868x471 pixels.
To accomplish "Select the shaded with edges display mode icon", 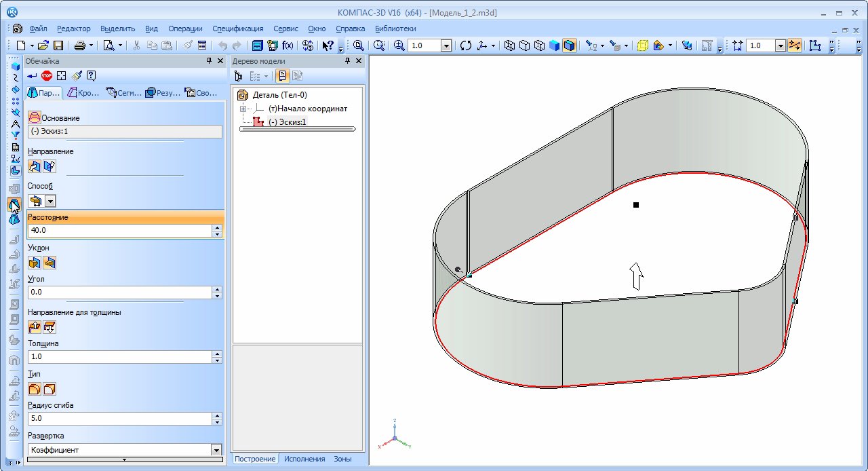I will tap(569, 45).
